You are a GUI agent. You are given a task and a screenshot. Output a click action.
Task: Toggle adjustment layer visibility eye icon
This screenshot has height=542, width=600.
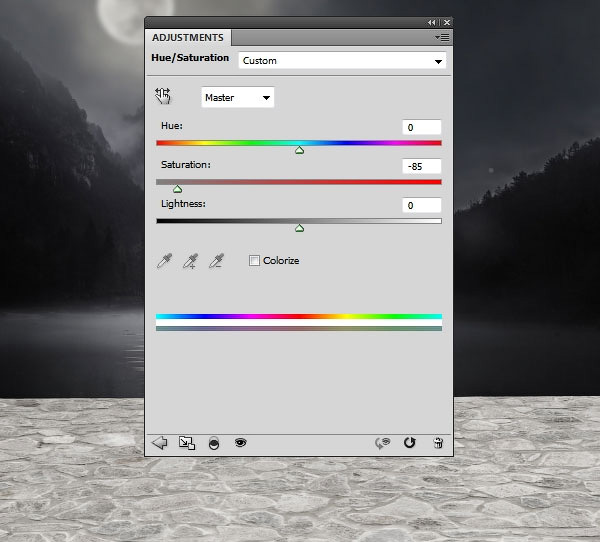click(241, 443)
